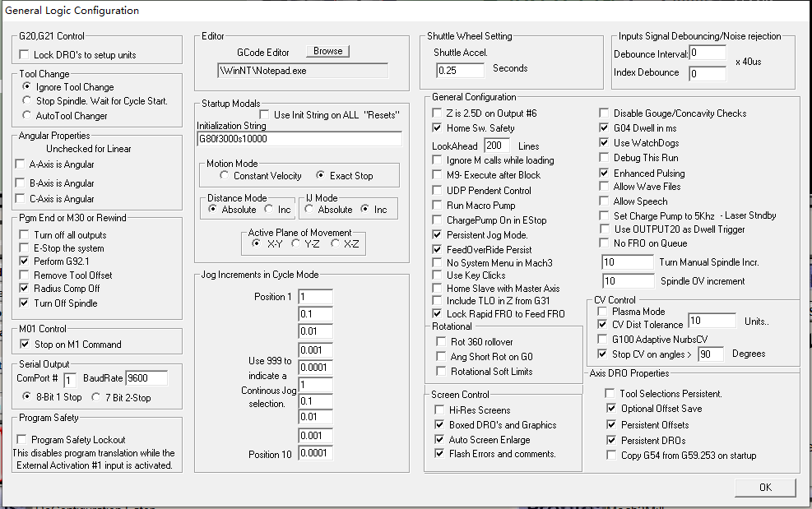Enable E-Stop the system checkbox

point(24,248)
